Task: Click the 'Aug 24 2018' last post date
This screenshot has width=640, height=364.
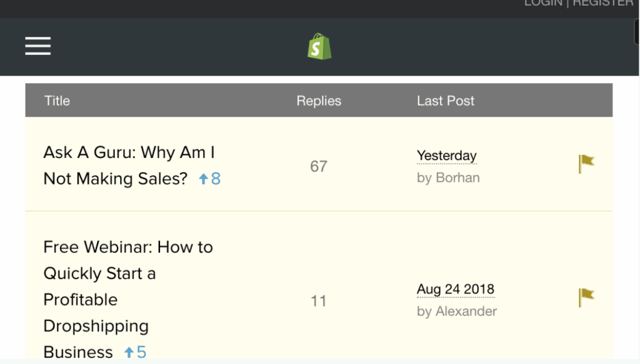Action: pyautogui.click(x=455, y=289)
